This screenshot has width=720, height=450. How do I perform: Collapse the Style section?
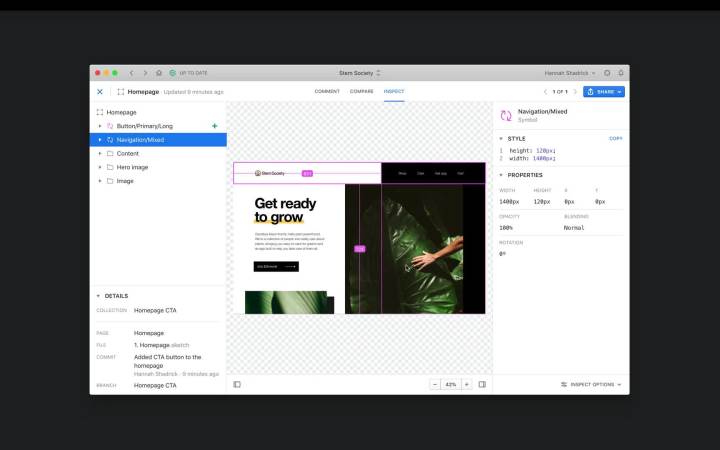pyautogui.click(x=501, y=139)
